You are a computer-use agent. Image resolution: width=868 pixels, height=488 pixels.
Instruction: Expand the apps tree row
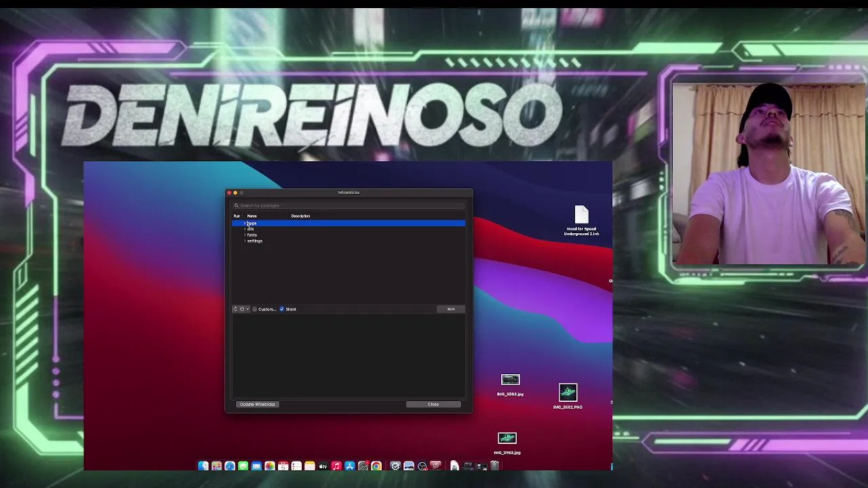(245, 223)
